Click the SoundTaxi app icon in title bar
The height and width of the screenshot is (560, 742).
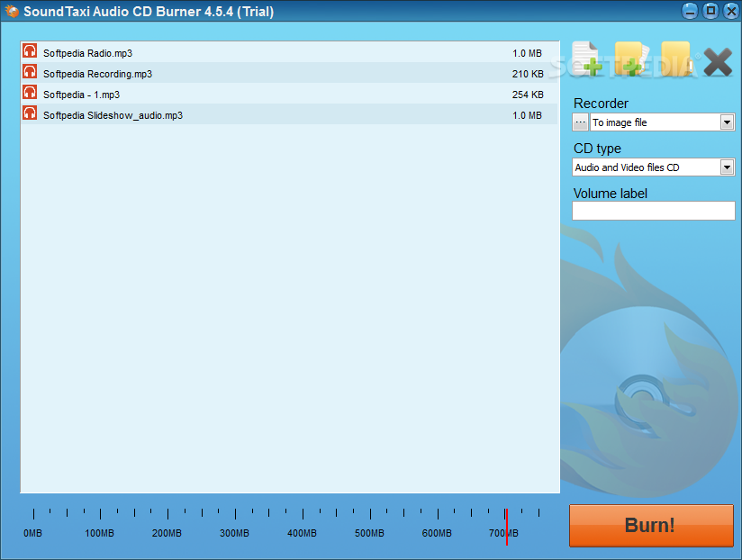12,11
